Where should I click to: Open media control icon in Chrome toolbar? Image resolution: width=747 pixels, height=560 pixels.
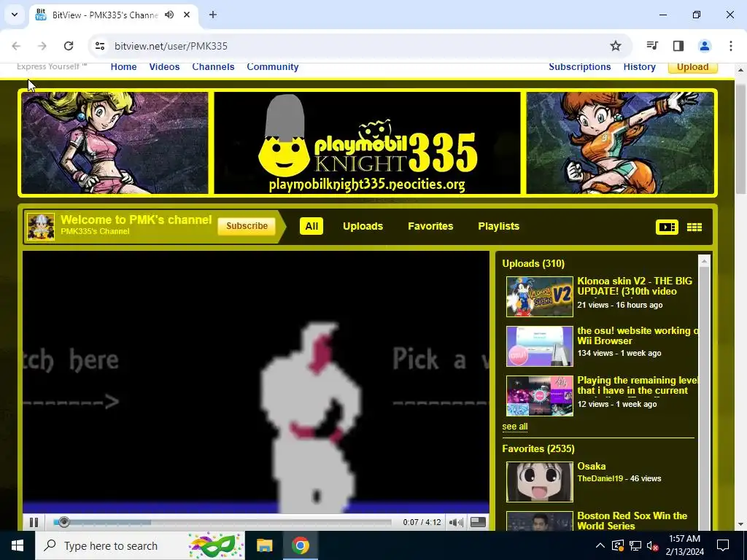(652, 46)
